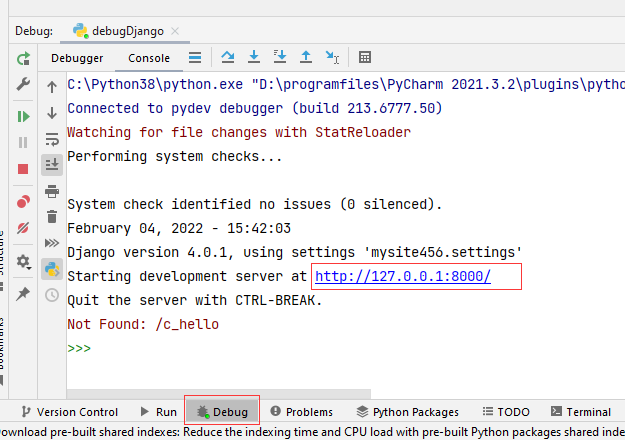Toggle scroll to end of console

[x=52, y=164]
